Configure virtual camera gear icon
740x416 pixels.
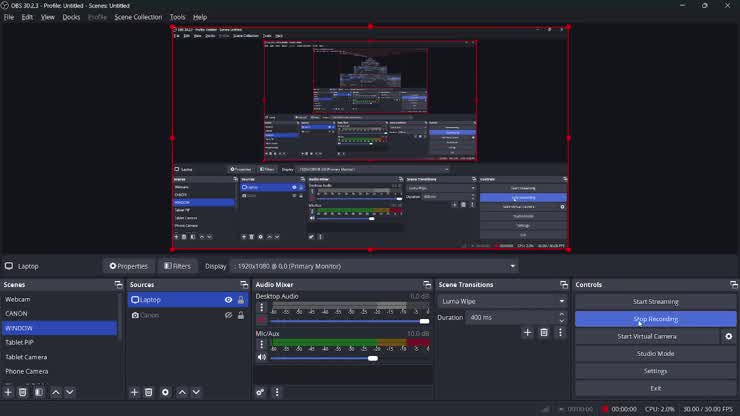pos(729,337)
